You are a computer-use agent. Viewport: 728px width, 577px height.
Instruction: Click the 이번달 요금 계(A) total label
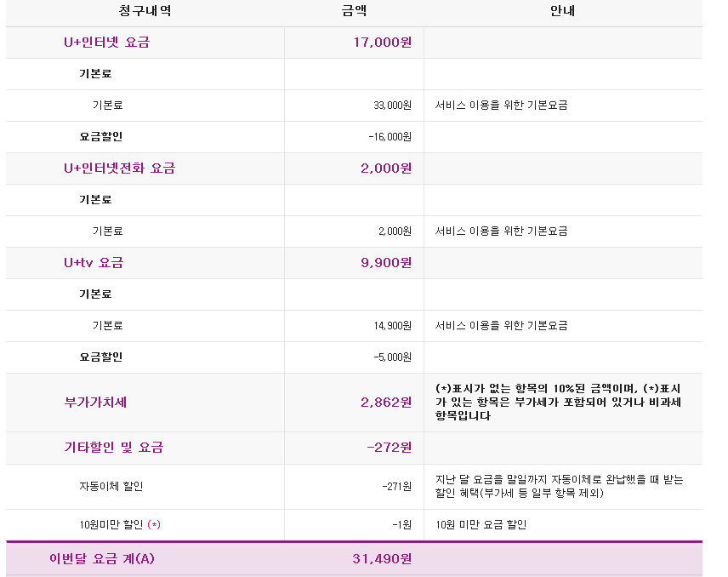[x=102, y=559]
